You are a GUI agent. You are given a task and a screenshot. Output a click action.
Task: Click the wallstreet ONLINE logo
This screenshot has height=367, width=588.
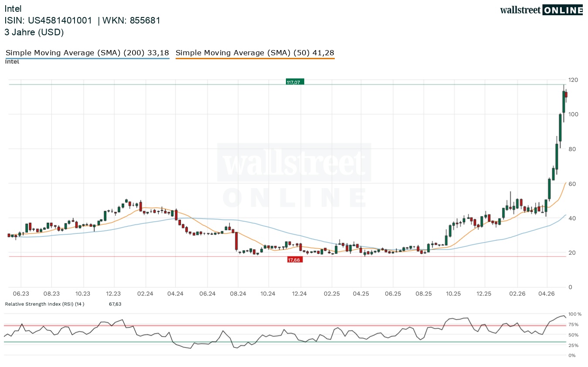tap(541, 10)
